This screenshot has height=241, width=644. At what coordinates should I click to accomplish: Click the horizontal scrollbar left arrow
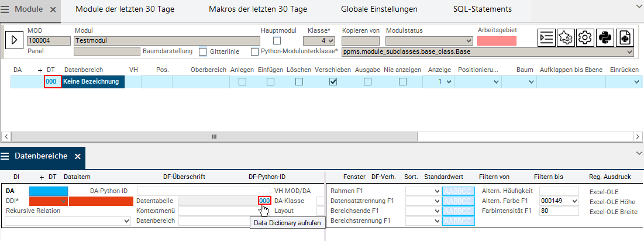[6, 136]
